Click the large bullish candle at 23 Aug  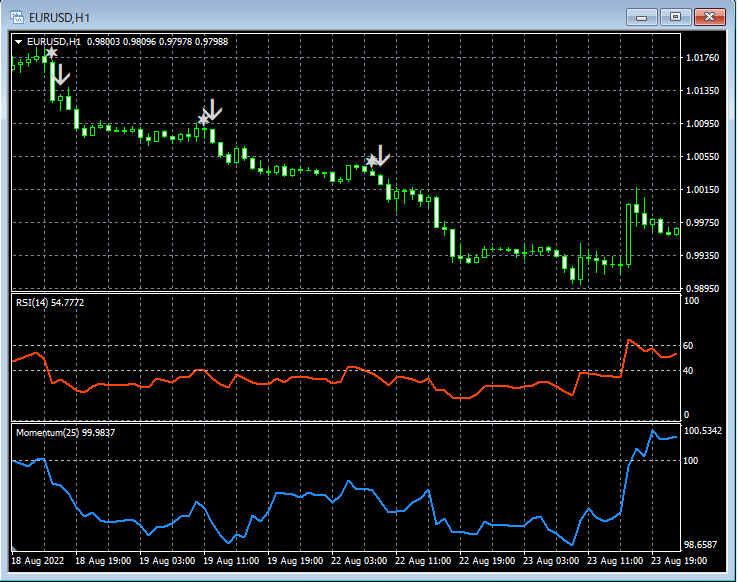(628, 235)
